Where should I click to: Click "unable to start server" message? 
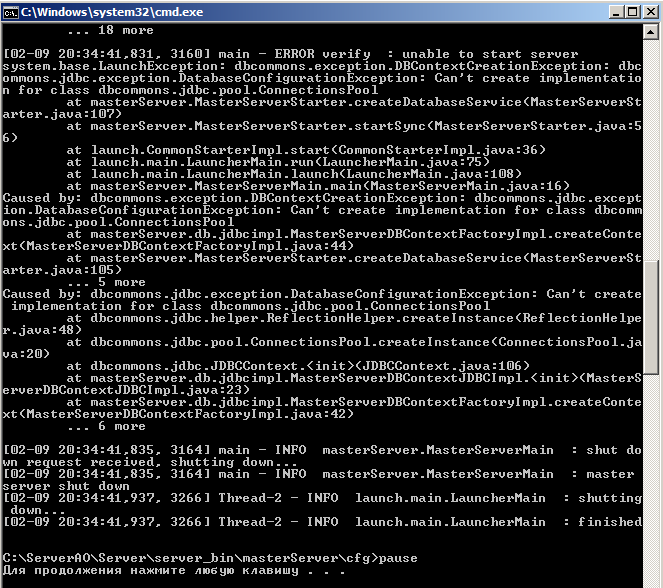point(490,54)
